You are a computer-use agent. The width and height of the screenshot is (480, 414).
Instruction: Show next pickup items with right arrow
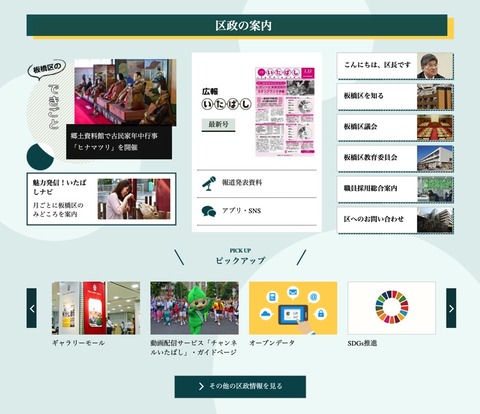(x=451, y=308)
